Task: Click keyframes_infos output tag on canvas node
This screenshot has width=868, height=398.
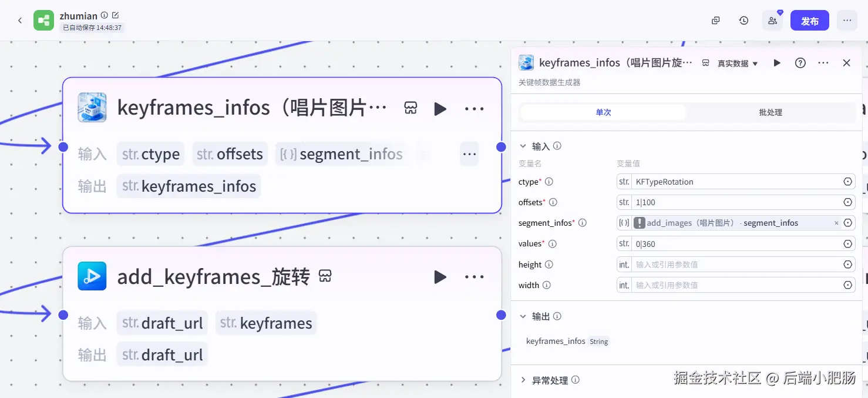Action: (x=189, y=186)
